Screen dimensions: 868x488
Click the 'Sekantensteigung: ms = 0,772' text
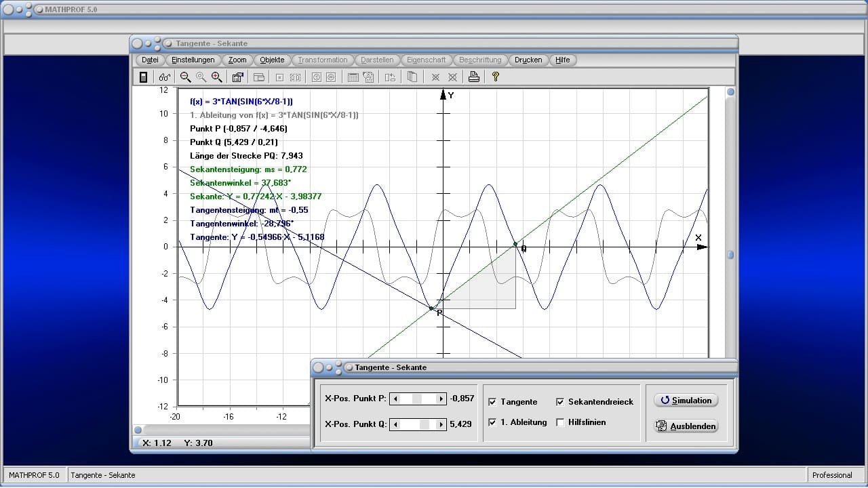coord(248,169)
